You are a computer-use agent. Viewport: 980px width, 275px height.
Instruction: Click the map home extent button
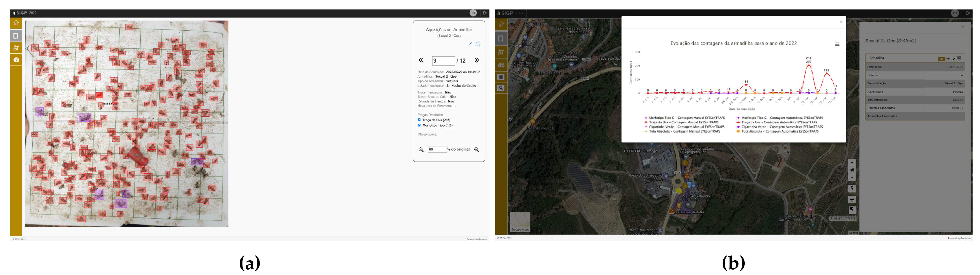tap(852, 170)
